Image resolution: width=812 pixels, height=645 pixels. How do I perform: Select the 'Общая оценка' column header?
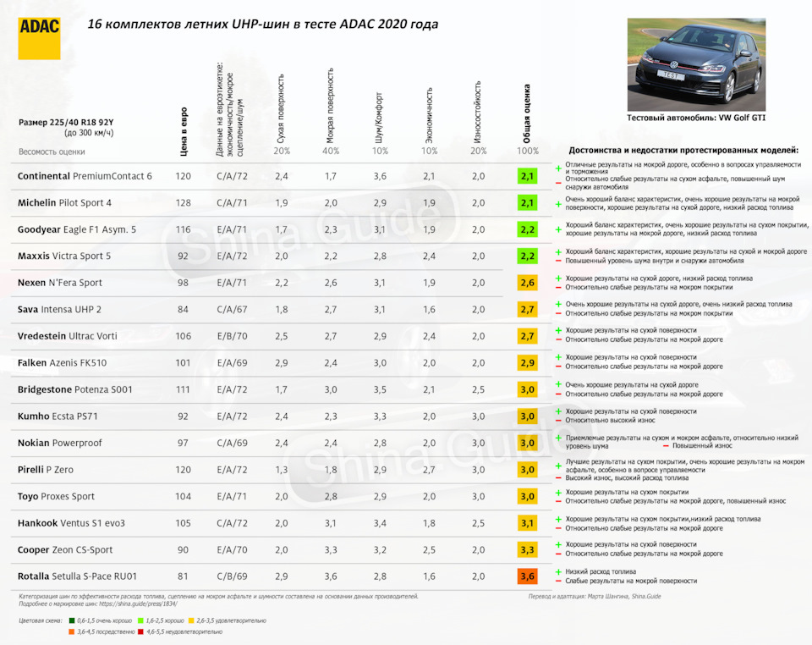pyautogui.click(x=527, y=114)
